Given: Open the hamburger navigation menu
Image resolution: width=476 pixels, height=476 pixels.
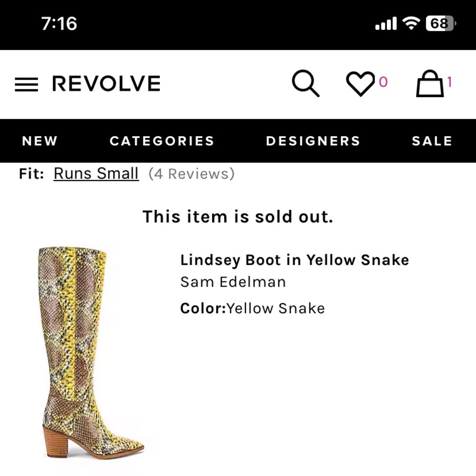Looking at the screenshot, I should [27, 84].
